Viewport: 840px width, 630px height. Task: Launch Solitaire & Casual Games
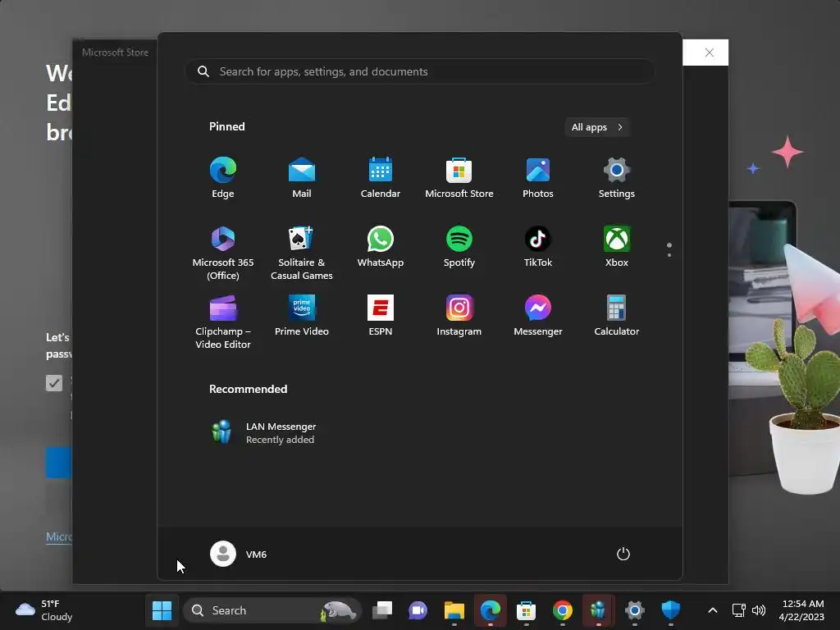(x=302, y=253)
